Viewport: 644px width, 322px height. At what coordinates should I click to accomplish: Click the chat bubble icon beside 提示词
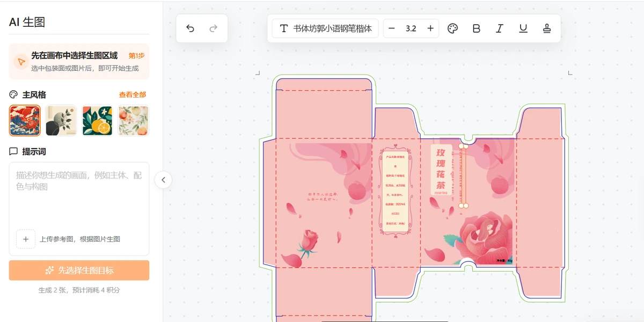[x=13, y=151]
